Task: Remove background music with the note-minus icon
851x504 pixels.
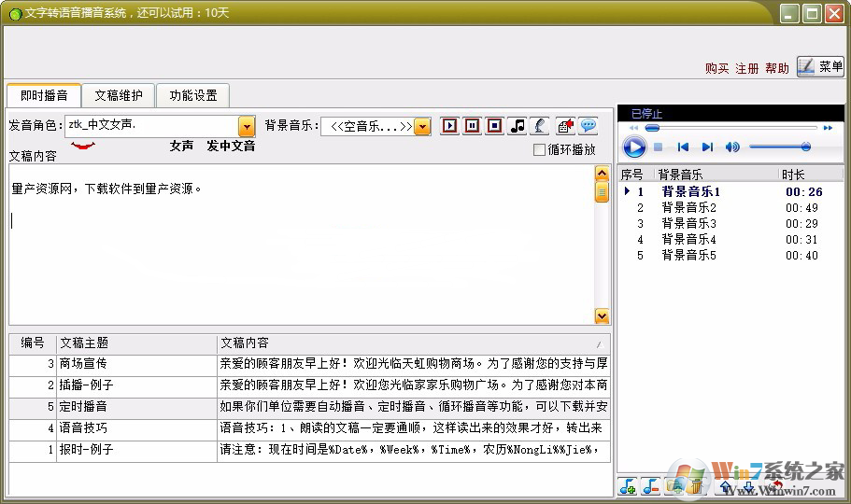Action: (x=651, y=486)
